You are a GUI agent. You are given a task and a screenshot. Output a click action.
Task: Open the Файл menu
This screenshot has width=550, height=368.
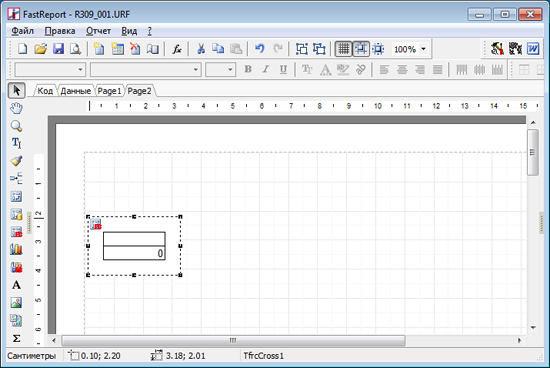22,31
